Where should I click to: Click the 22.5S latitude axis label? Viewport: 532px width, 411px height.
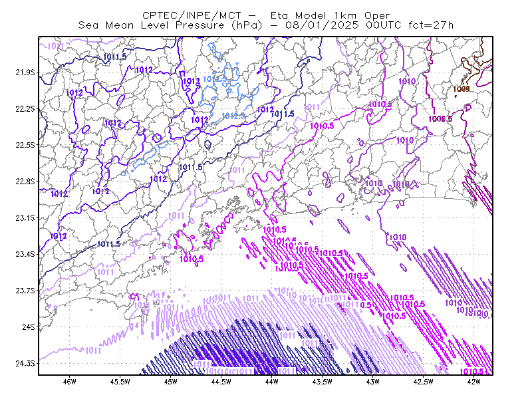pyautogui.click(x=25, y=145)
